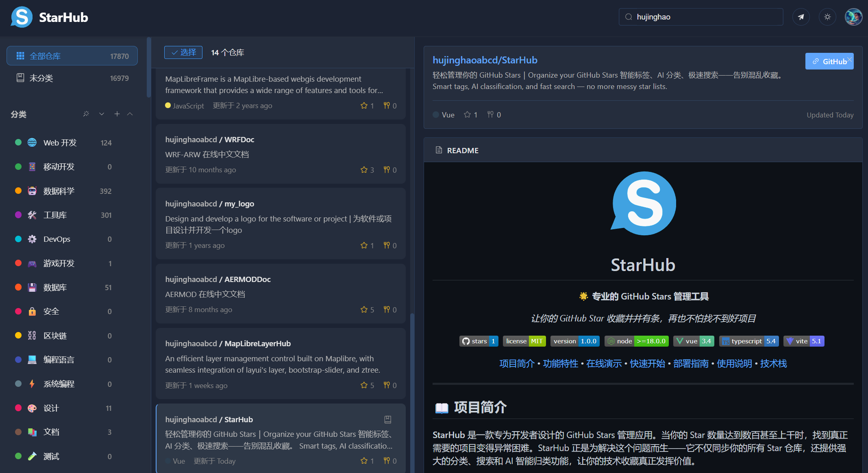The width and height of the screenshot is (868, 473).
Task: Switch to the 工具库 category item
Action: tap(55, 215)
